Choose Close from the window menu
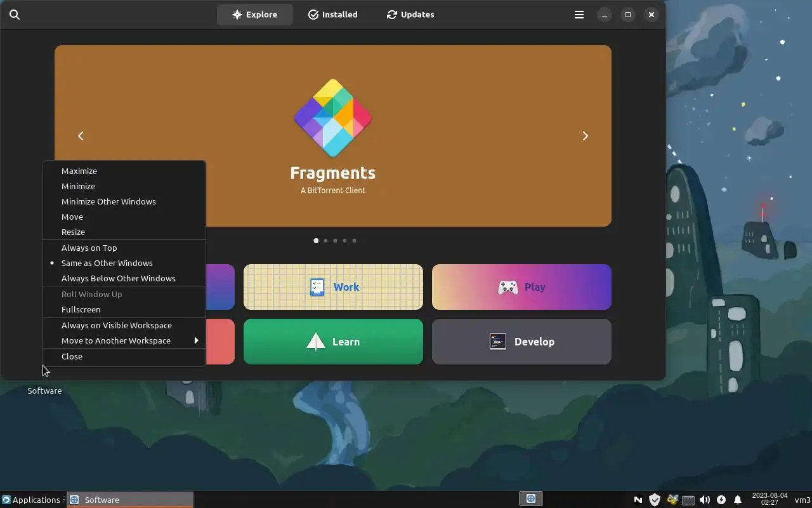 pos(124,356)
